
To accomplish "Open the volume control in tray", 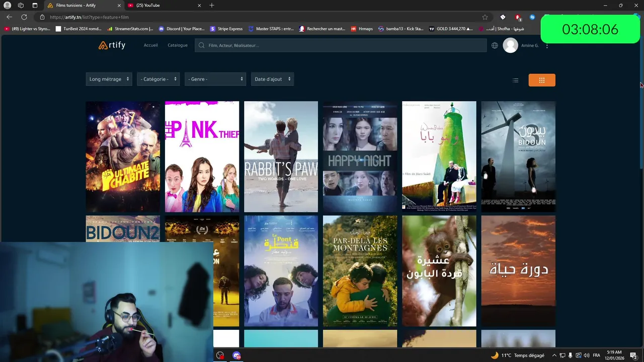I will click(586, 355).
